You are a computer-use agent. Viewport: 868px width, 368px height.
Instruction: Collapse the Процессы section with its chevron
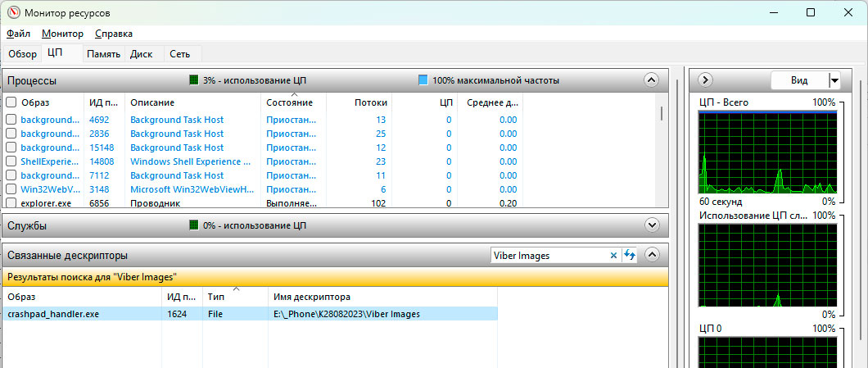652,80
